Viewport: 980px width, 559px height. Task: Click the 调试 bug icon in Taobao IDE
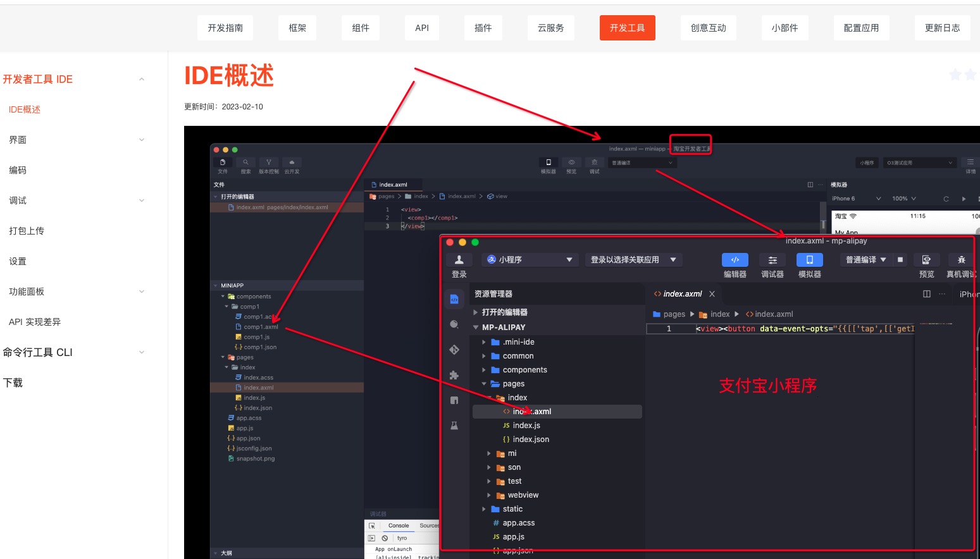tap(594, 163)
